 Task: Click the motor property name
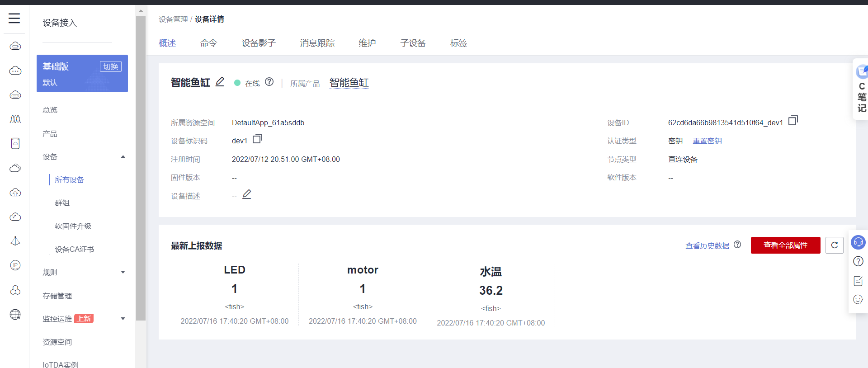point(363,270)
